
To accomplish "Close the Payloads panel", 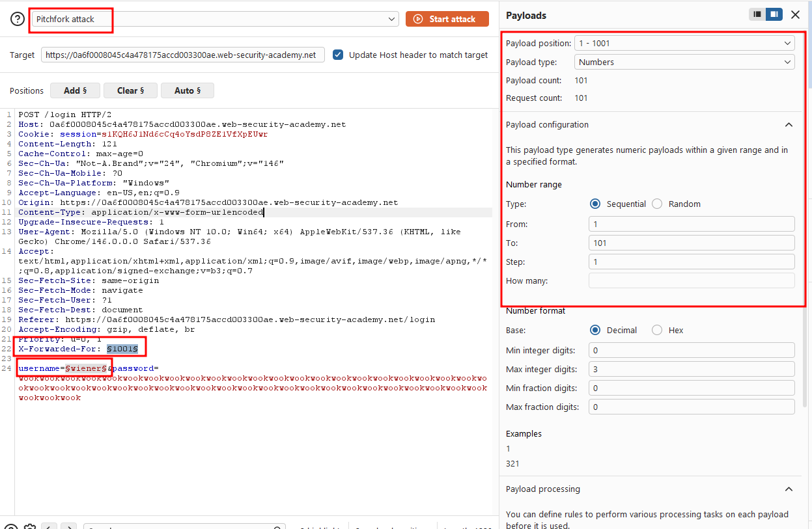I will coord(795,14).
